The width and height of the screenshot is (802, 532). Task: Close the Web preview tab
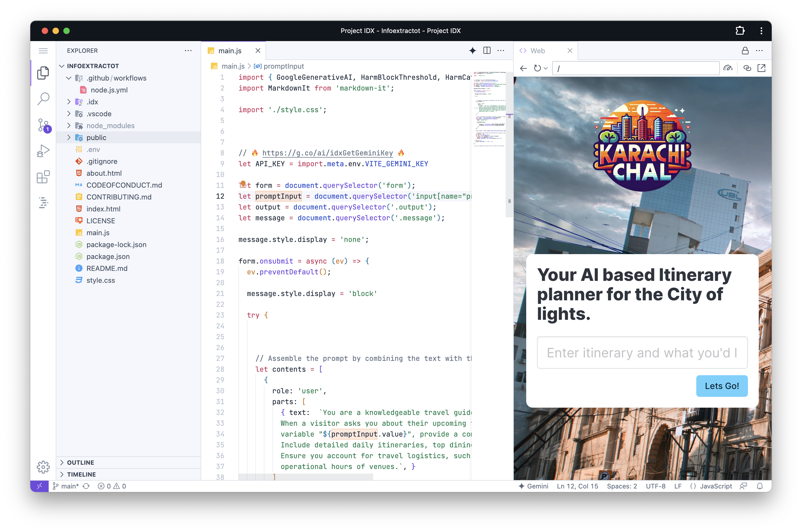(569, 51)
